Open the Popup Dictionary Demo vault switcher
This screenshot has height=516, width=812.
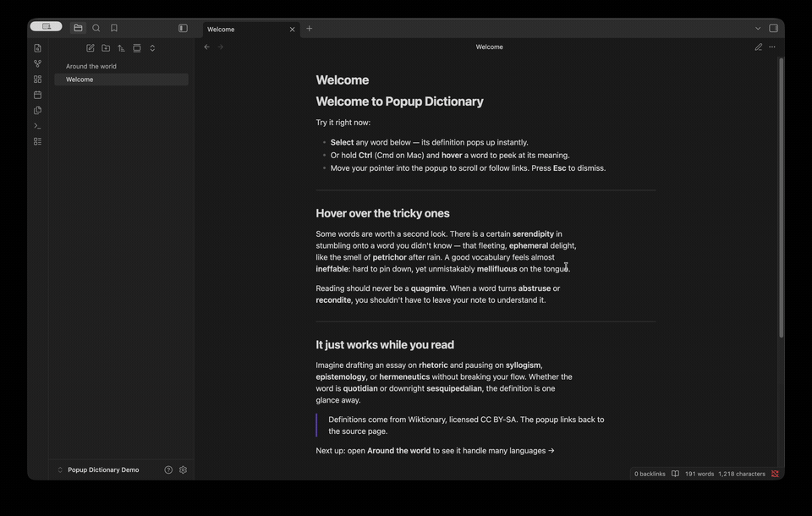pyautogui.click(x=98, y=469)
